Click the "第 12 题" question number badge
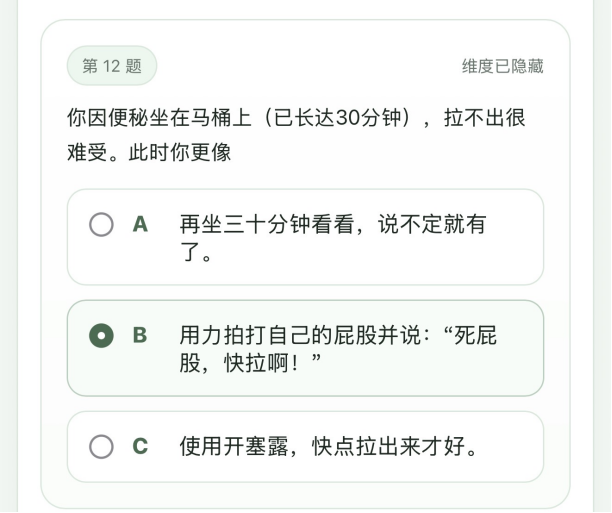612x513 pixels. tap(112, 66)
